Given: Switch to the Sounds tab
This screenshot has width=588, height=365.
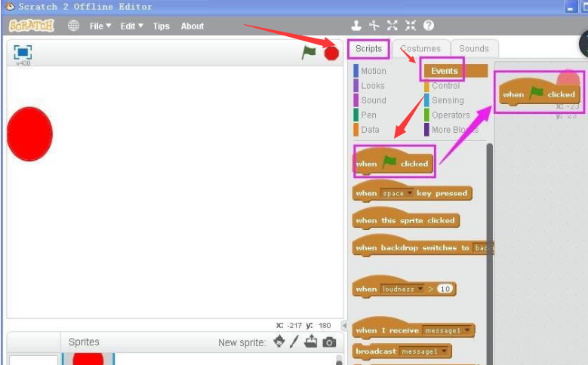Looking at the screenshot, I should pos(474,49).
